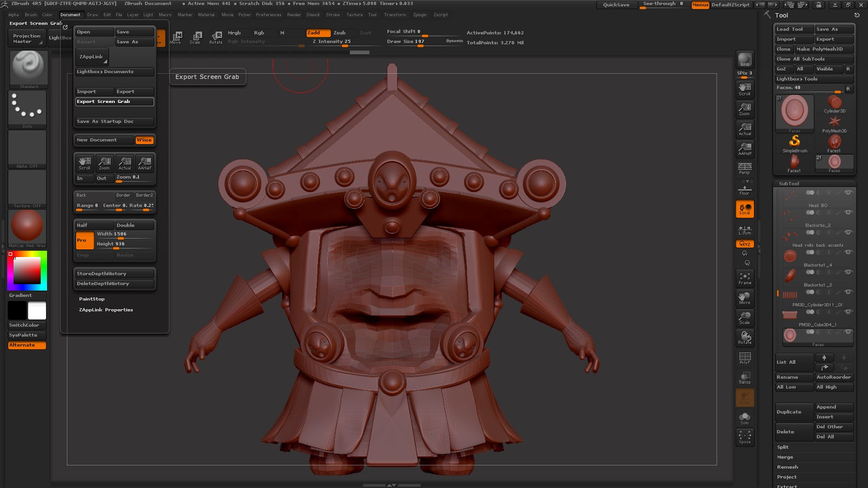Open the Zplugin menu
Screen dimensions: 868x488
(x=420, y=15)
